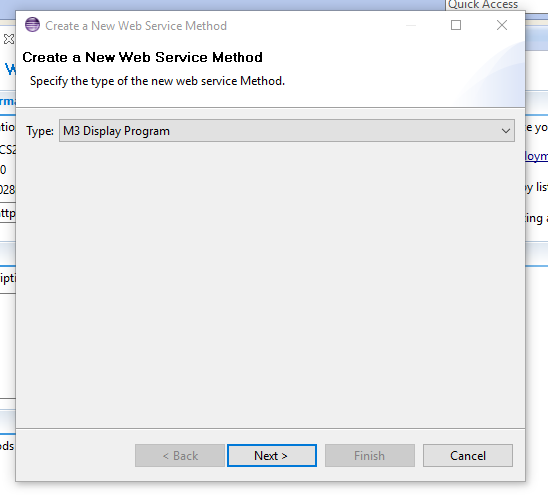Expand the Type dropdown chevron arrow
Viewport: 548px width, 496px height.
[x=505, y=131]
